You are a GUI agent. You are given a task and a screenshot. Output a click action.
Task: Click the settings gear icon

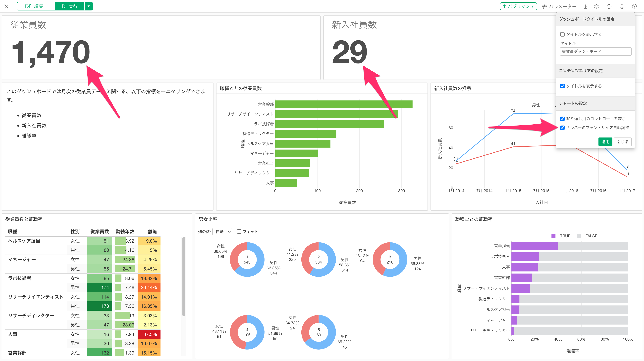pyautogui.click(x=596, y=6)
